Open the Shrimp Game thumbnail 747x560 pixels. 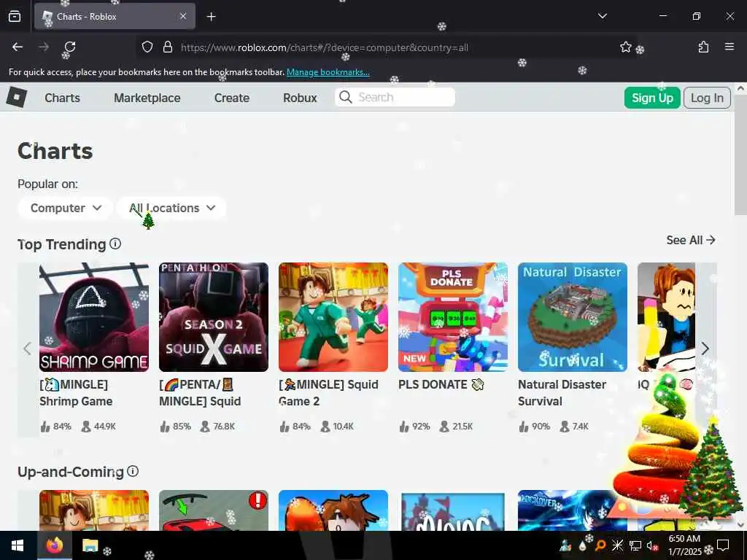94,317
